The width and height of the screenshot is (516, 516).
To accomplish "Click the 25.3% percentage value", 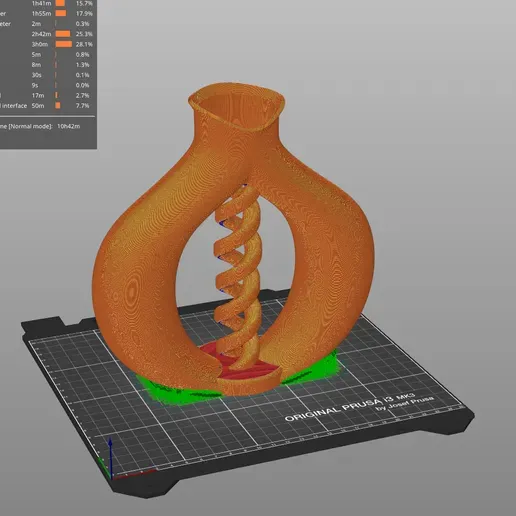I will coord(84,34).
